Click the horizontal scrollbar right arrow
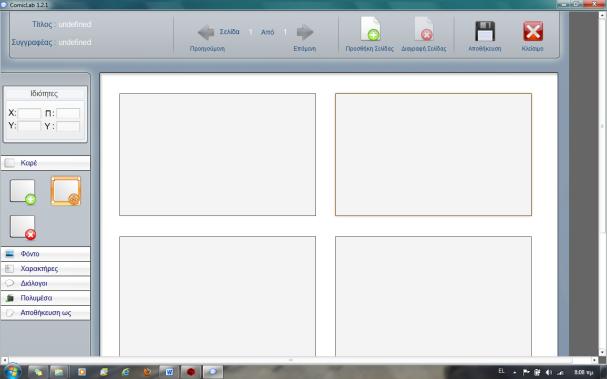 coord(595,360)
